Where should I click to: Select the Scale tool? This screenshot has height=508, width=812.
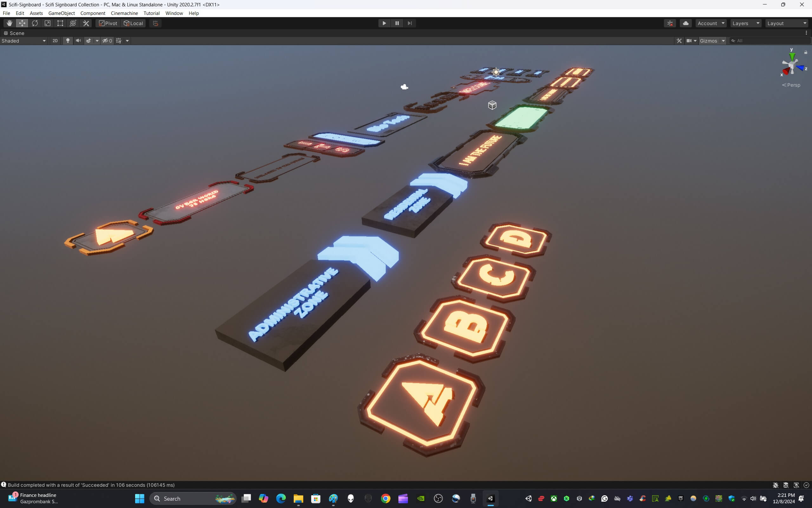[48, 23]
